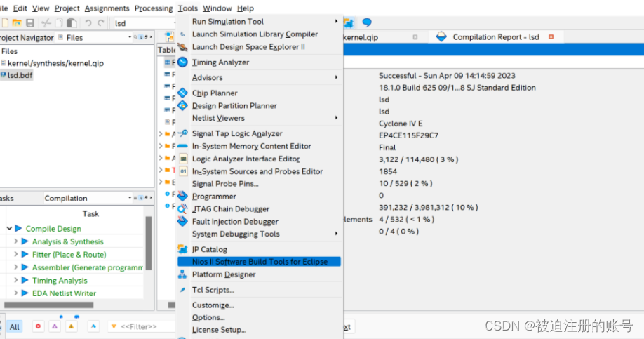Toggle the blue flag message filter

pos(93,326)
